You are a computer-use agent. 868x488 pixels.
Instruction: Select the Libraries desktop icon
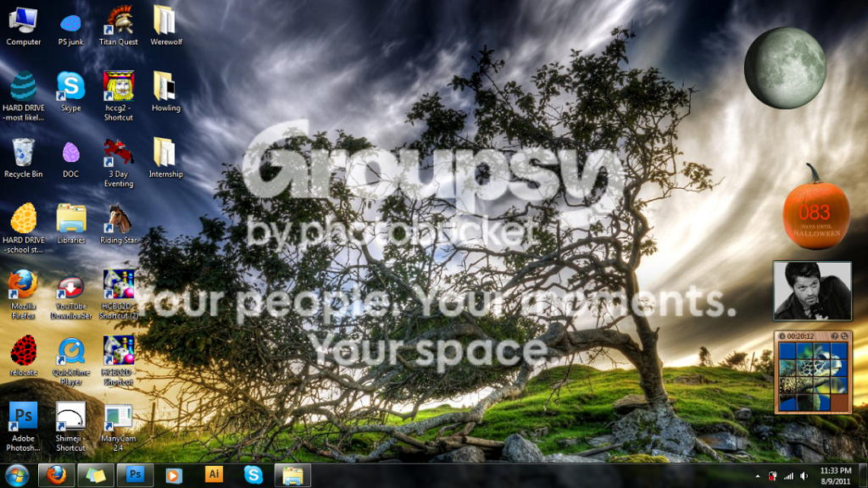pos(71,224)
